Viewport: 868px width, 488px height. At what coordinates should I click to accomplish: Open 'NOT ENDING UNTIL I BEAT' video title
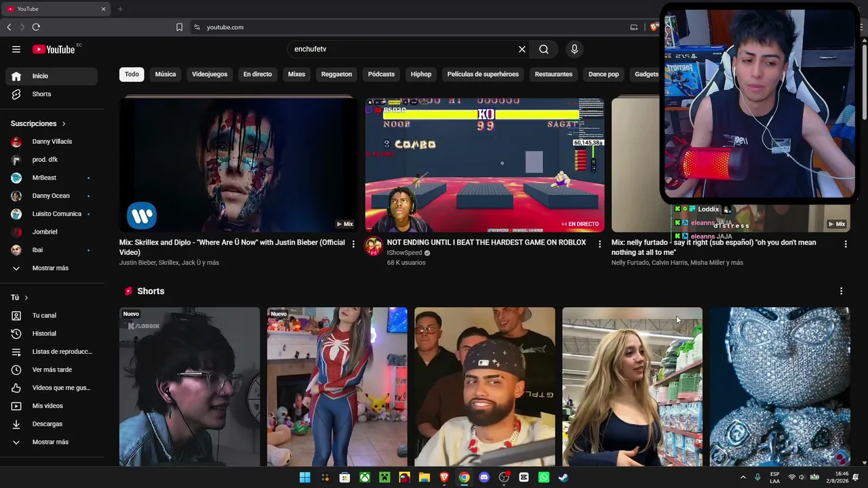coord(486,243)
